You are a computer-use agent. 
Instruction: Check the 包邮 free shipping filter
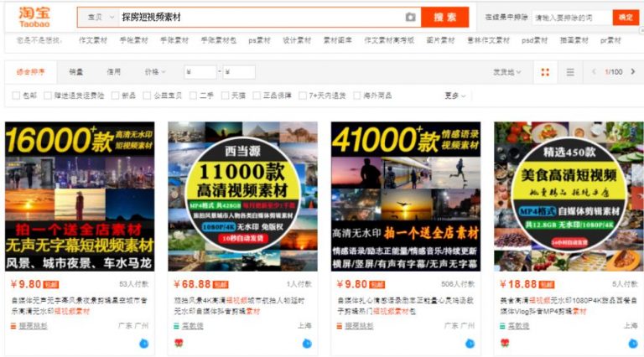pyautogui.click(x=17, y=96)
